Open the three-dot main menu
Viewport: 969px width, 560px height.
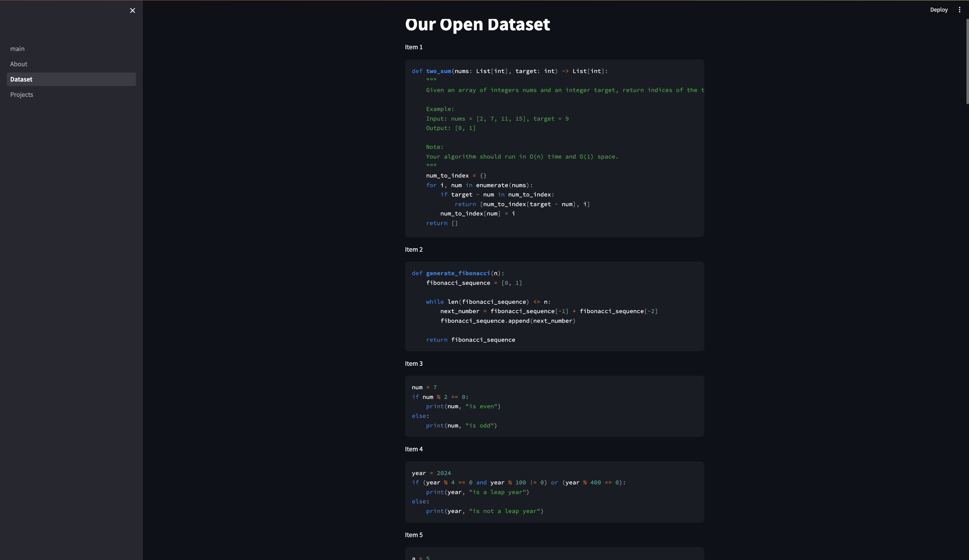click(959, 10)
